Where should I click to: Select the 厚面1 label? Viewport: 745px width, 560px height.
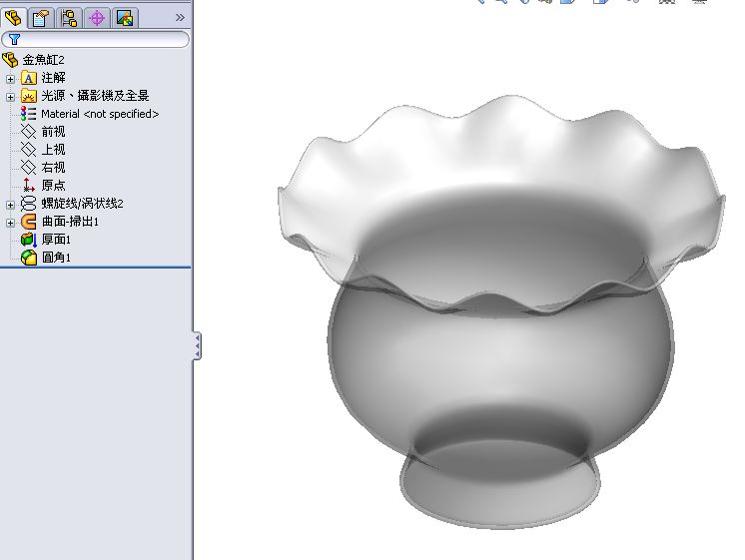point(56,240)
